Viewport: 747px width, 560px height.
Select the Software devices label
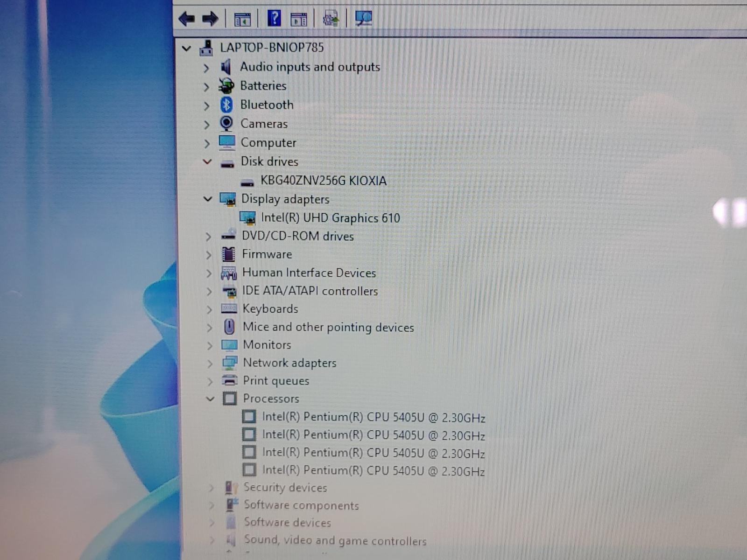point(287,523)
